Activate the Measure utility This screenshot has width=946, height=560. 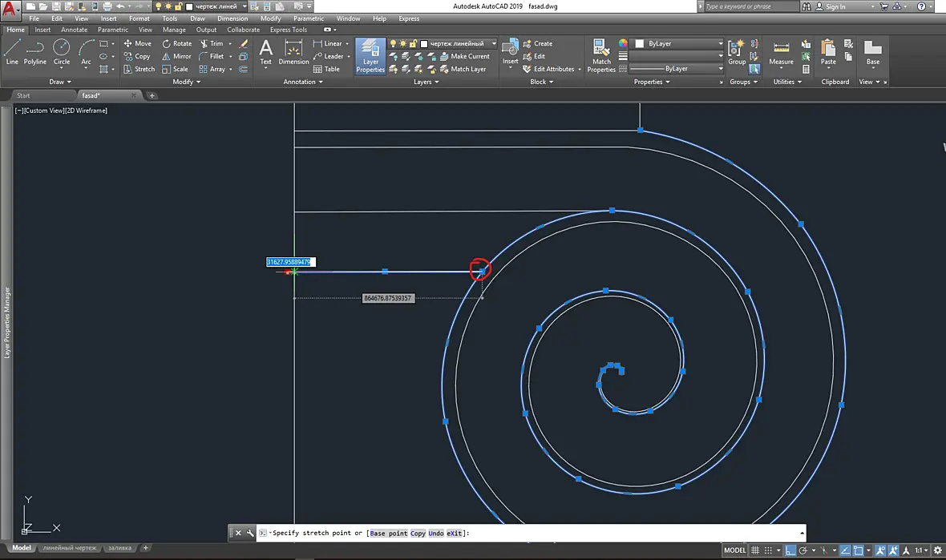[782, 52]
